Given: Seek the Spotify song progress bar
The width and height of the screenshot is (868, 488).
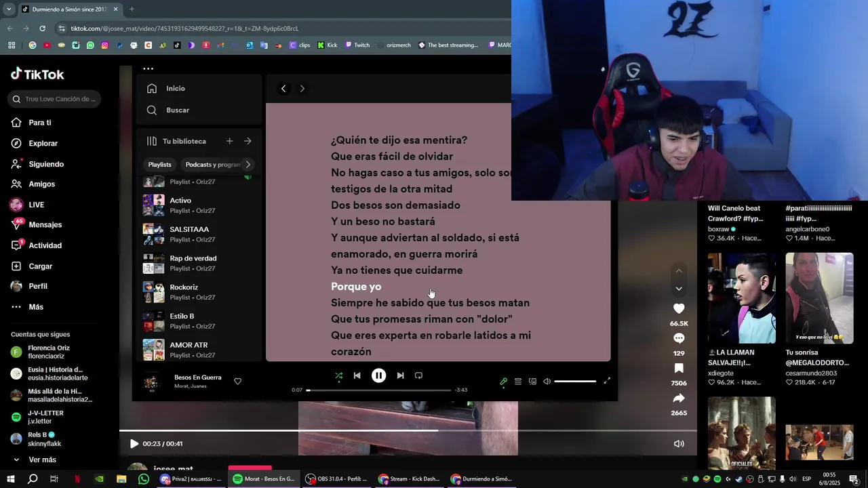Looking at the screenshot, I should click(x=378, y=390).
